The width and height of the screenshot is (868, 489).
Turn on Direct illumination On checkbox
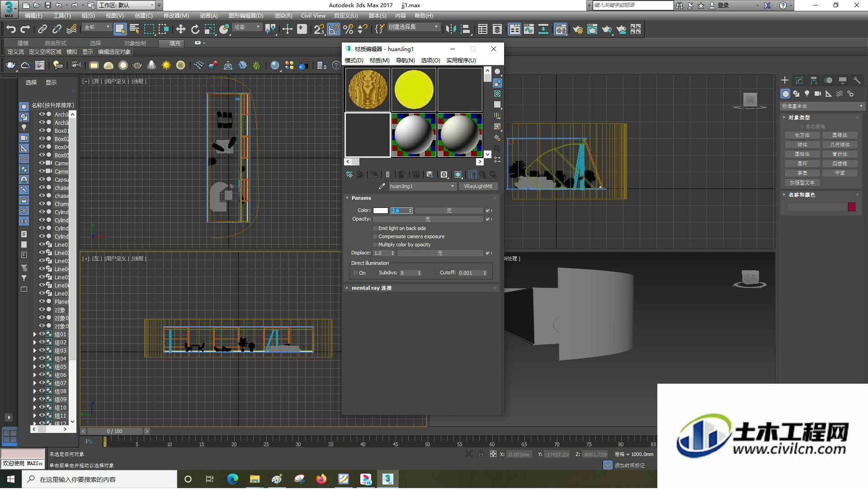pyautogui.click(x=356, y=273)
